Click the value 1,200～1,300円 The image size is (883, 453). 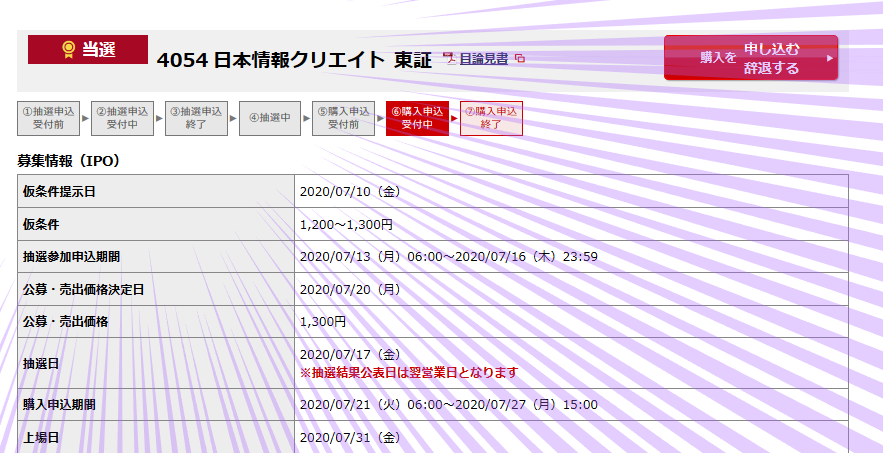point(346,225)
